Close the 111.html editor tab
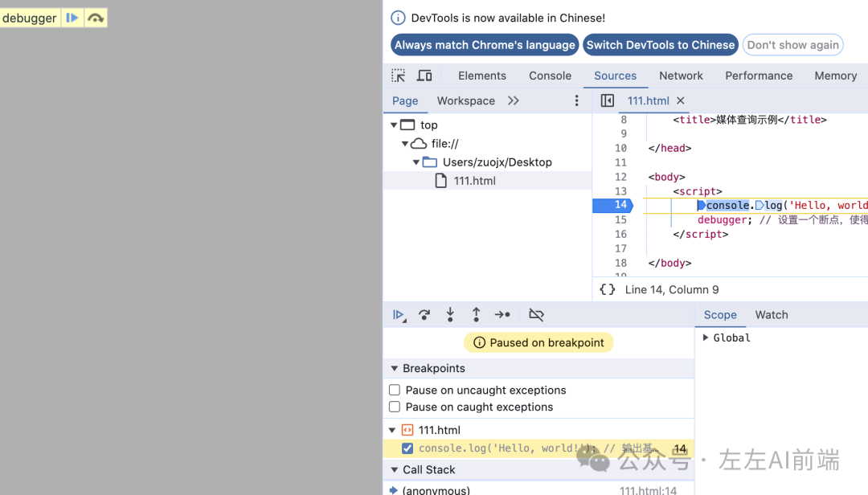 coord(681,100)
